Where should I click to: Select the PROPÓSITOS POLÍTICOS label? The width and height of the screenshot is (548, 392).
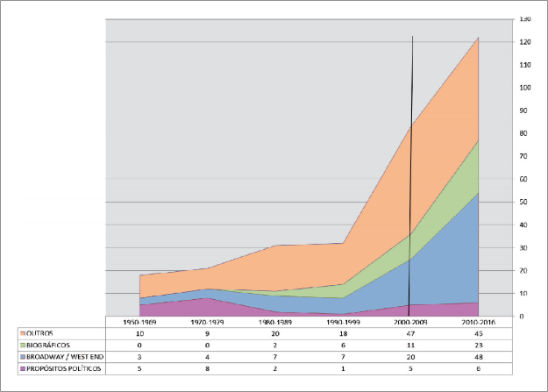point(60,369)
